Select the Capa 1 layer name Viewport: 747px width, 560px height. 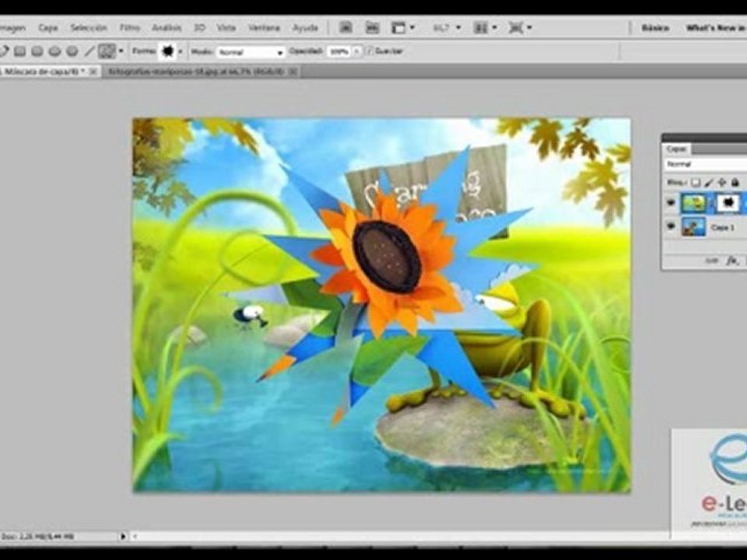tap(723, 227)
